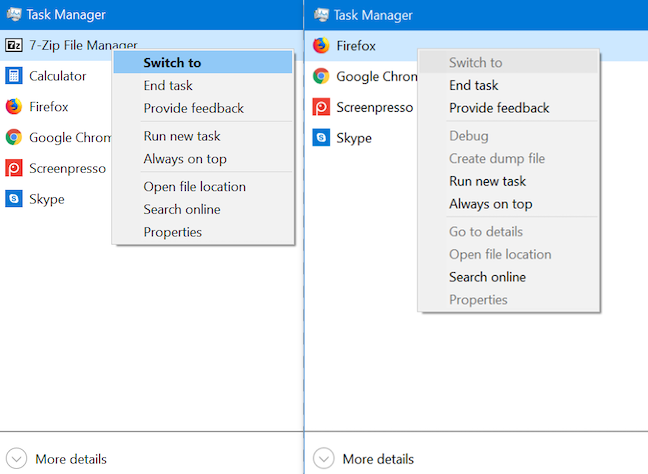This screenshot has height=474, width=648.
Task: Click Properties in right context menu
Action: coord(509,300)
